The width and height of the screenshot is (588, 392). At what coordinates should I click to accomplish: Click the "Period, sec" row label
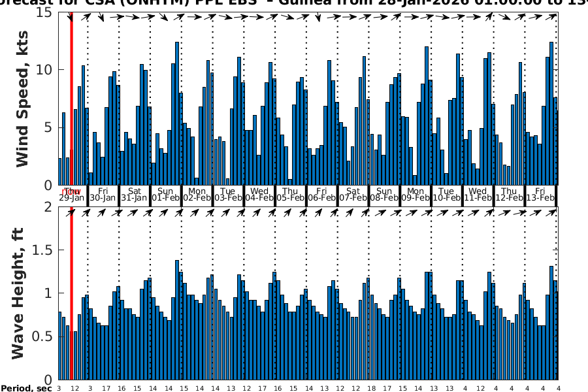(26, 389)
